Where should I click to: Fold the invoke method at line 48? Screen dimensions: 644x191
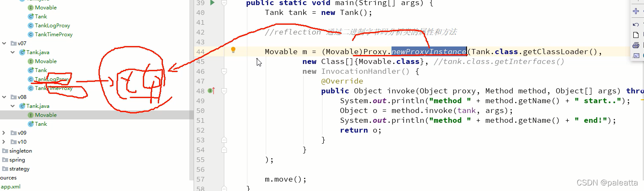point(224,90)
